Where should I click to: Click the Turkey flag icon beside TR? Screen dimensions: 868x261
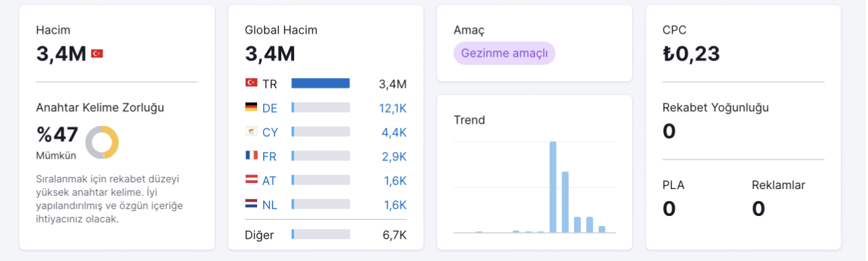251,83
